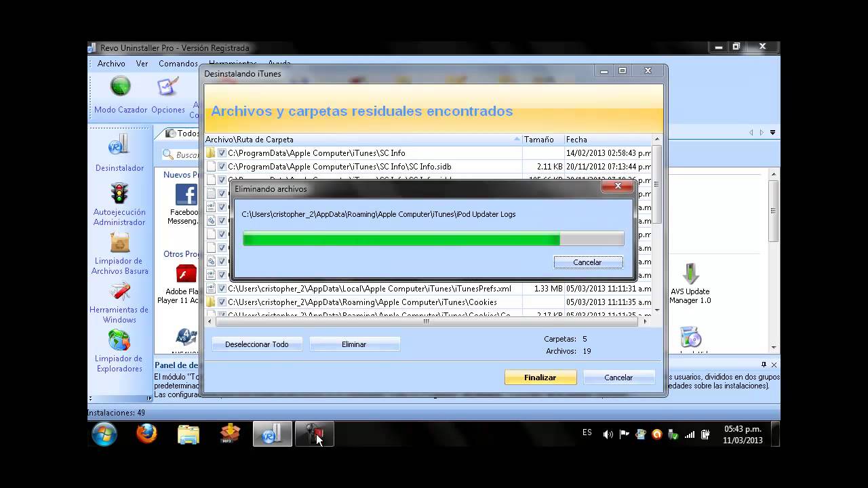Open the Action Center flag tray icon

[624, 434]
